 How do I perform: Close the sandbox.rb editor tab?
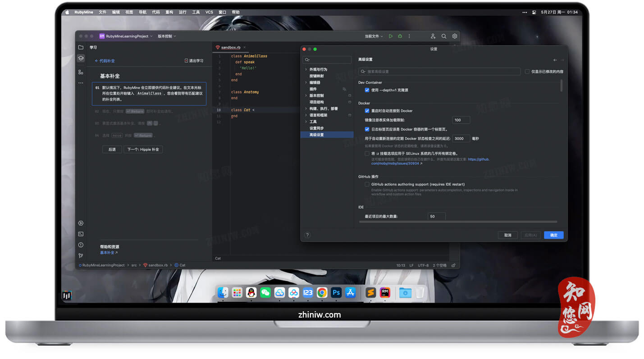pyautogui.click(x=245, y=47)
